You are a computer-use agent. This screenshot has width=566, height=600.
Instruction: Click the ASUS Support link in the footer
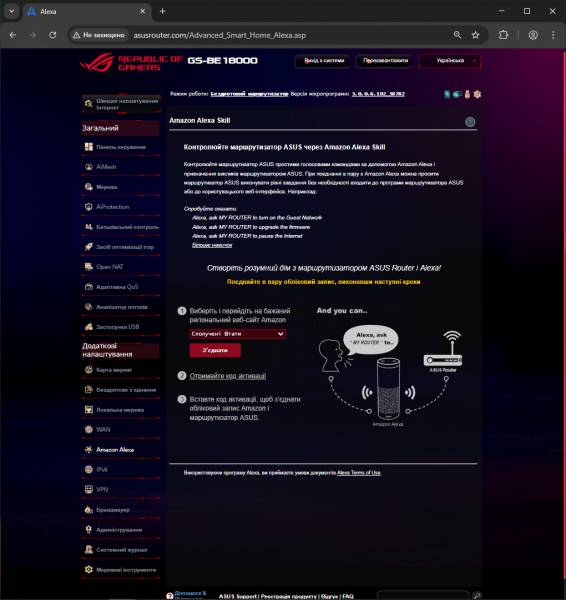coord(238,596)
